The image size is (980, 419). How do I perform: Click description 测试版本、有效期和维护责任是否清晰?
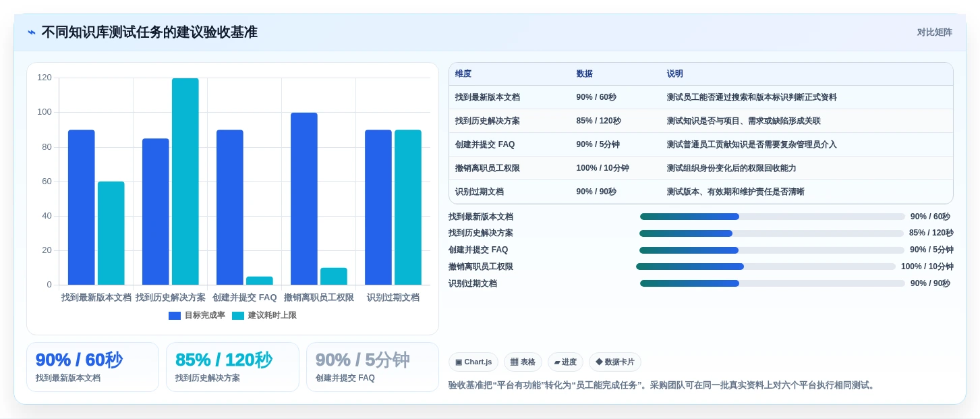click(736, 192)
